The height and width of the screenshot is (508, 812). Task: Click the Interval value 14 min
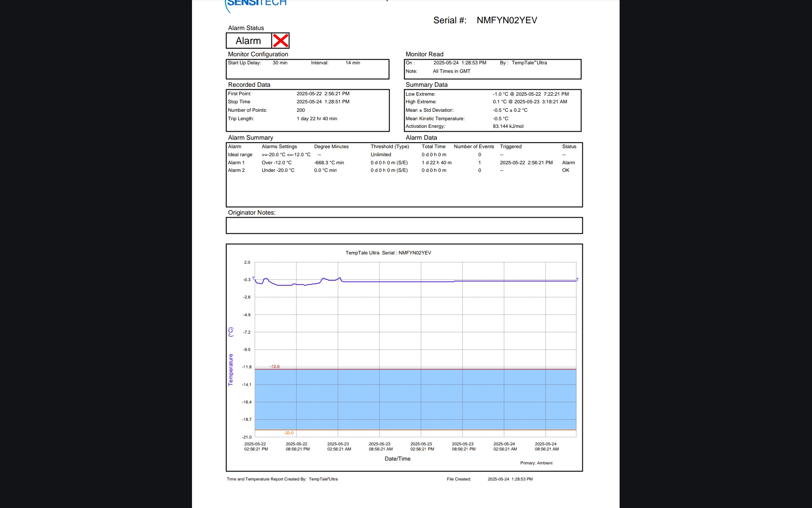353,63
